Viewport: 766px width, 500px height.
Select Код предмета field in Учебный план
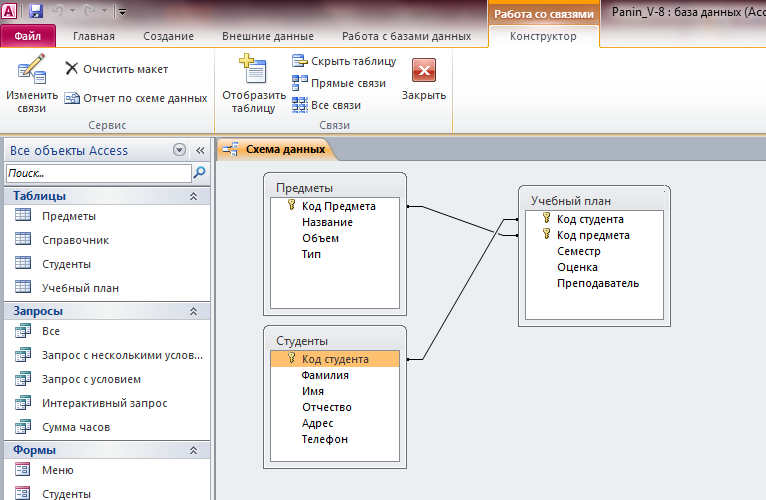594,235
